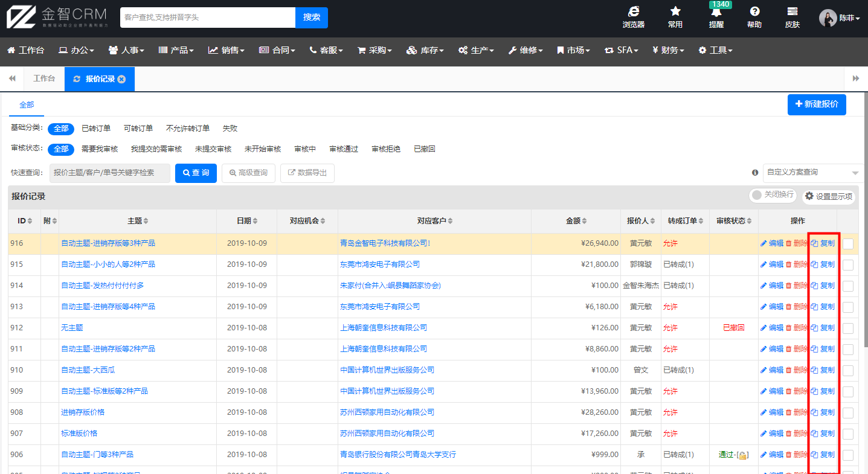
Task: Open 工作台 in the main navigation bar
Action: (25, 50)
